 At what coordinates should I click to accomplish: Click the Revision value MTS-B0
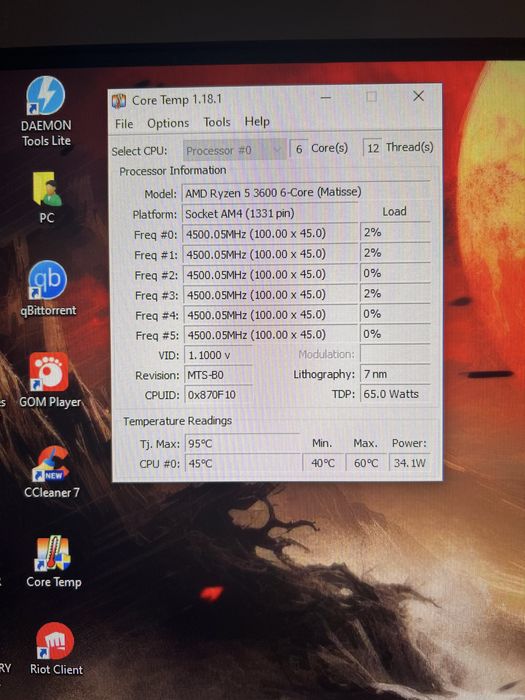(218, 375)
